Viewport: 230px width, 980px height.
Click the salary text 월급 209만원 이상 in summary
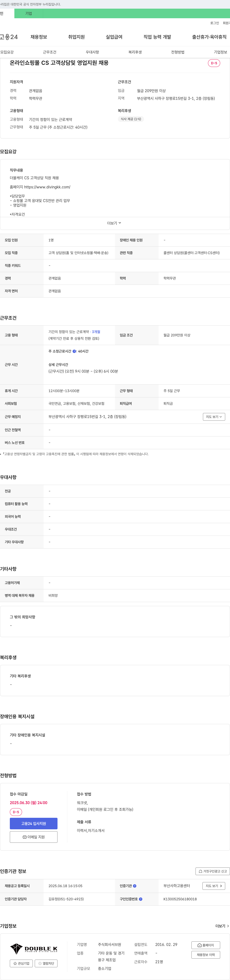coord(151,91)
